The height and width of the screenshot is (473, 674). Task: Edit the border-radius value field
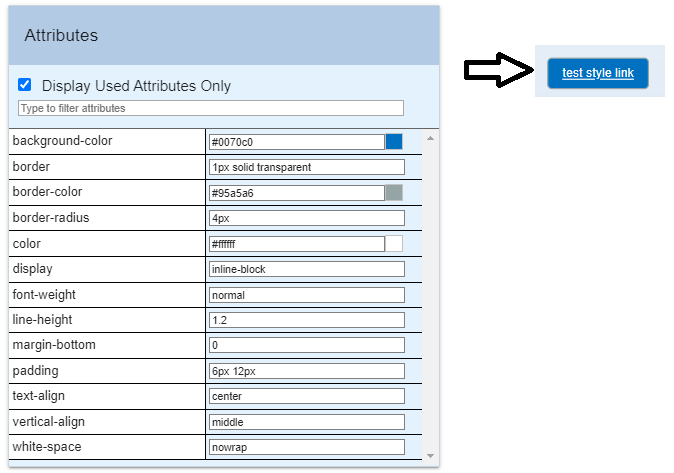[x=307, y=218]
